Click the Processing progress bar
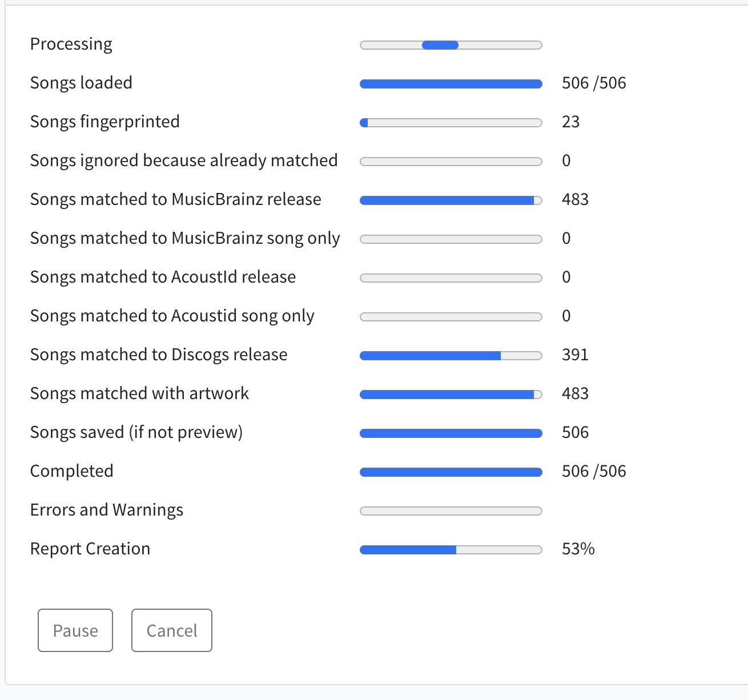Screen dimensions: 748x700 click(451, 45)
